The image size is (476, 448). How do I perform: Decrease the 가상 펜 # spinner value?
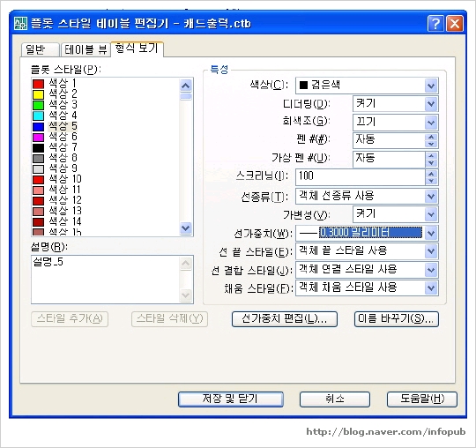coord(431,163)
